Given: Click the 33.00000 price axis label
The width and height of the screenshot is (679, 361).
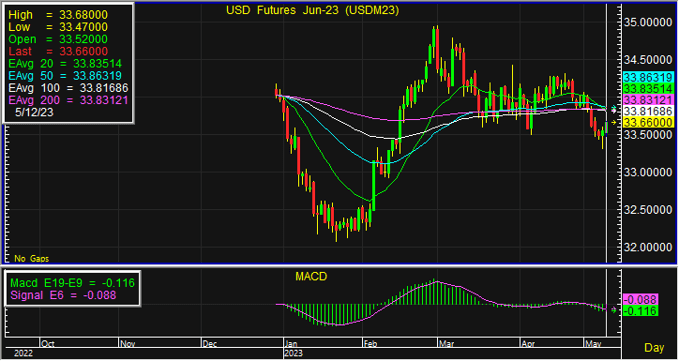Looking at the screenshot, I should [649, 172].
